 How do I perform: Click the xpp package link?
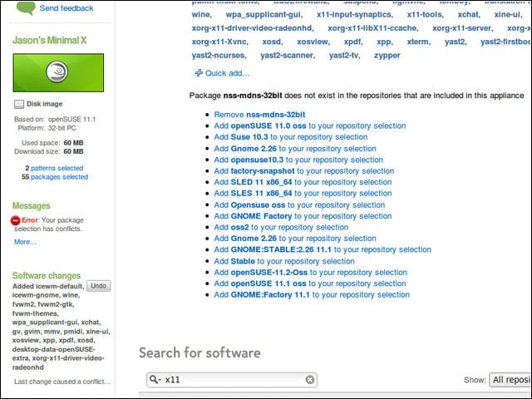(x=385, y=42)
